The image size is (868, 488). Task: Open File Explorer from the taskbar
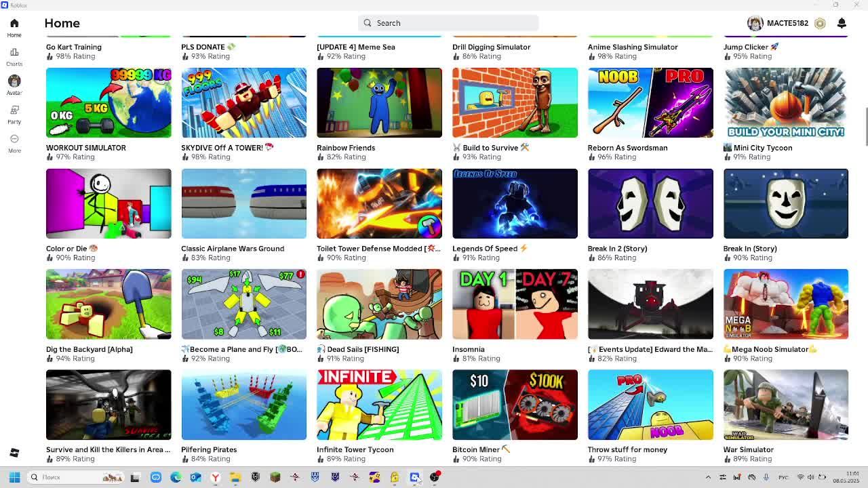click(x=235, y=477)
